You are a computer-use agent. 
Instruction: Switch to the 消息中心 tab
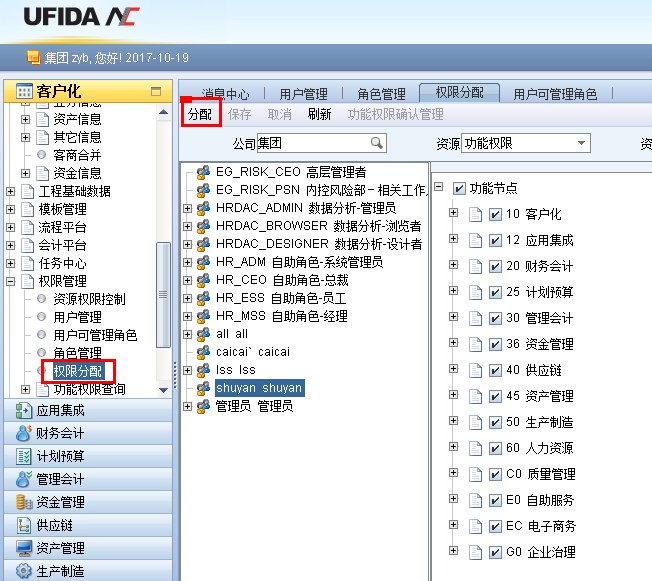tap(225, 94)
